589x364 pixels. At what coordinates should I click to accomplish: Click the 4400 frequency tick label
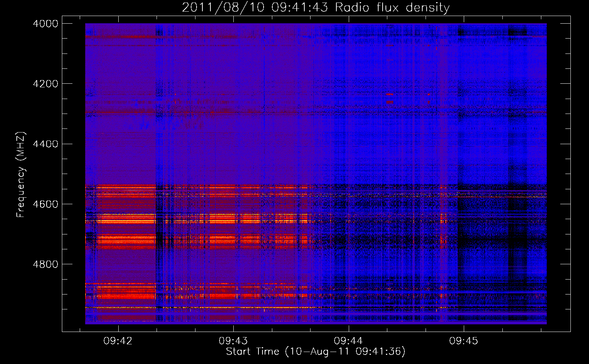point(46,144)
